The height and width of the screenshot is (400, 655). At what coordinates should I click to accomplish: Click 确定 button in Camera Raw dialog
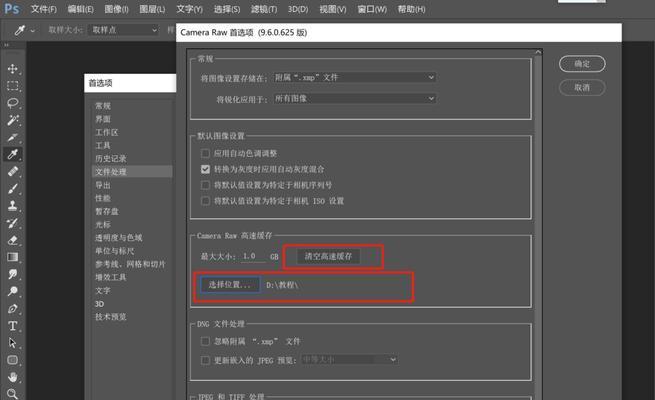[x=582, y=64]
